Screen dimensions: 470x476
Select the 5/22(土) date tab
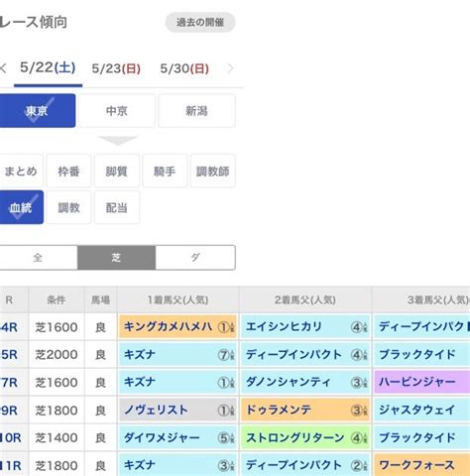point(48,67)
